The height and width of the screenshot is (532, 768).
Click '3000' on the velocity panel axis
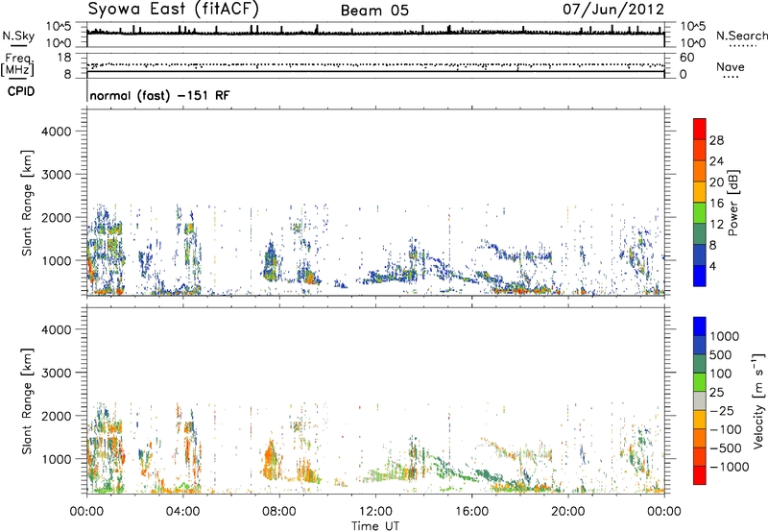[x=57, y=373]
